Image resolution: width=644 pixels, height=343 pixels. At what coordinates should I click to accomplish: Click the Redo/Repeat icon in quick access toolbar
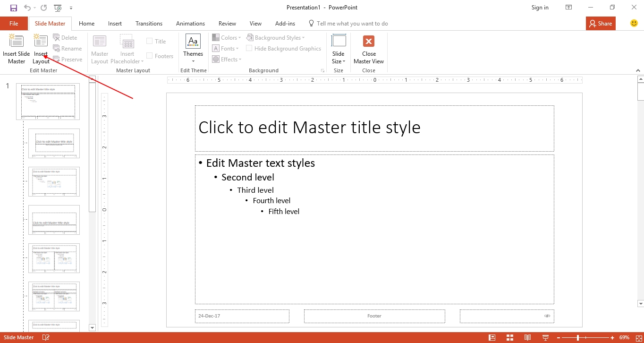43,8
